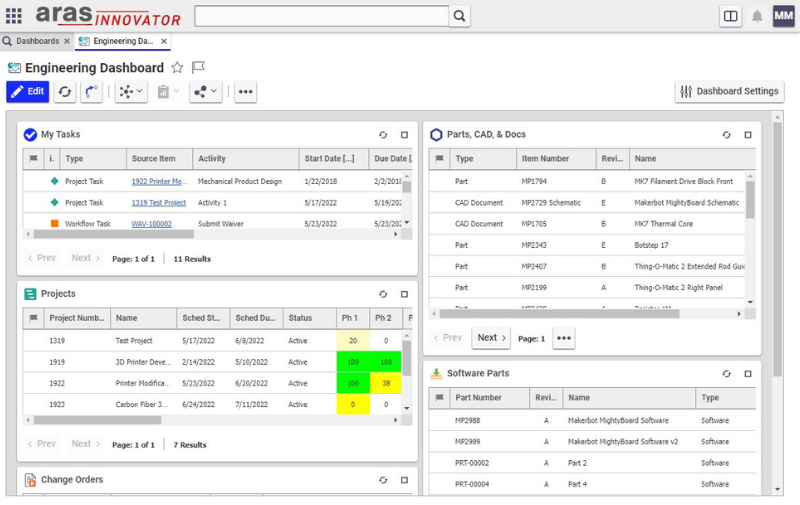Click the 100 green Ph 1 cell for project 1919
The image size is (800, 505).
353,361
